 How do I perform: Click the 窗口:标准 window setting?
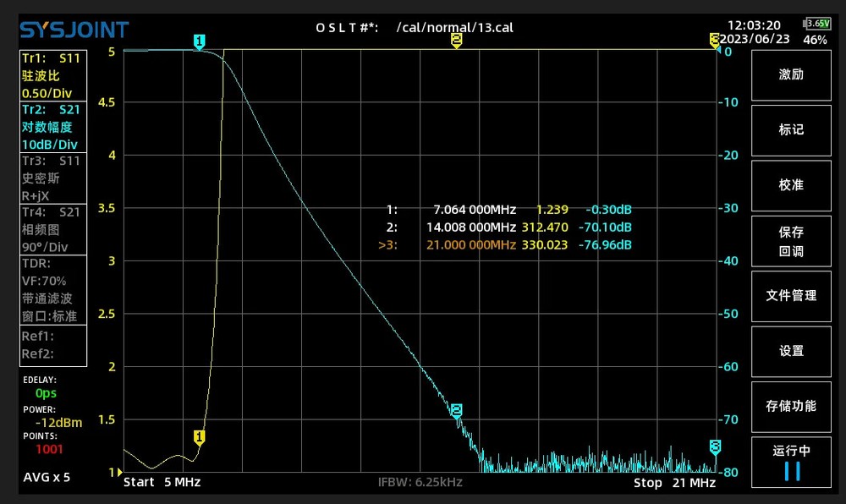49,316
